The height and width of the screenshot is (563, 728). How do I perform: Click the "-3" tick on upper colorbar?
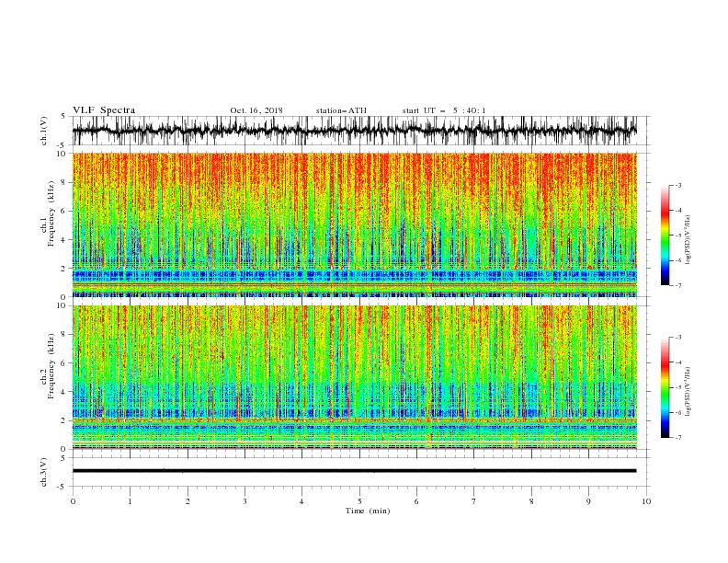click(x=677, y=185)
